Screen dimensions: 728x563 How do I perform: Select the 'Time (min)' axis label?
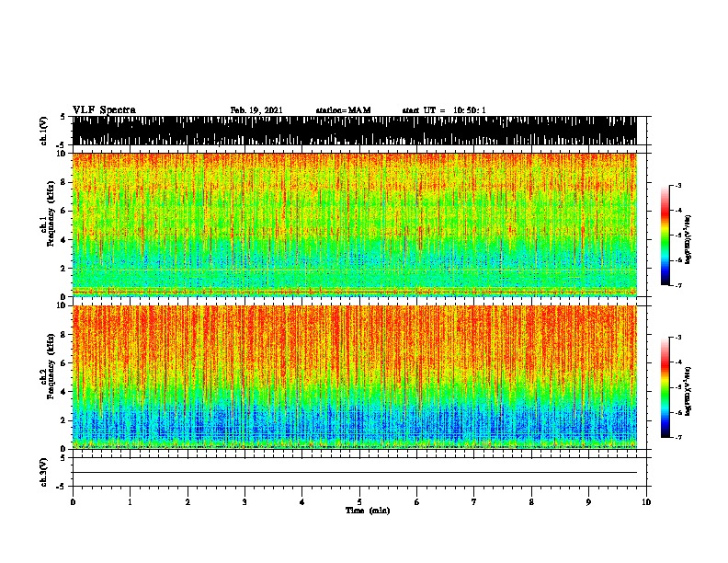click(x=368, y=511)
